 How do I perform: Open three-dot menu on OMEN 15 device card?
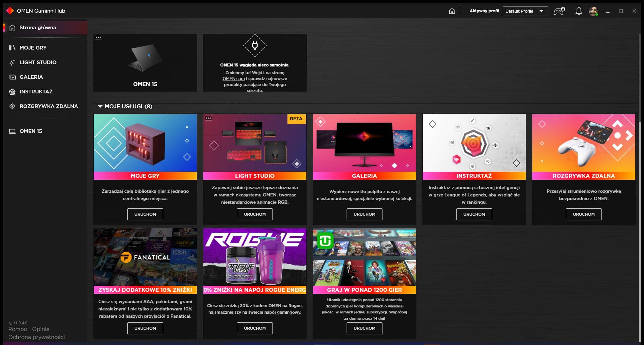tap(98, 37)
